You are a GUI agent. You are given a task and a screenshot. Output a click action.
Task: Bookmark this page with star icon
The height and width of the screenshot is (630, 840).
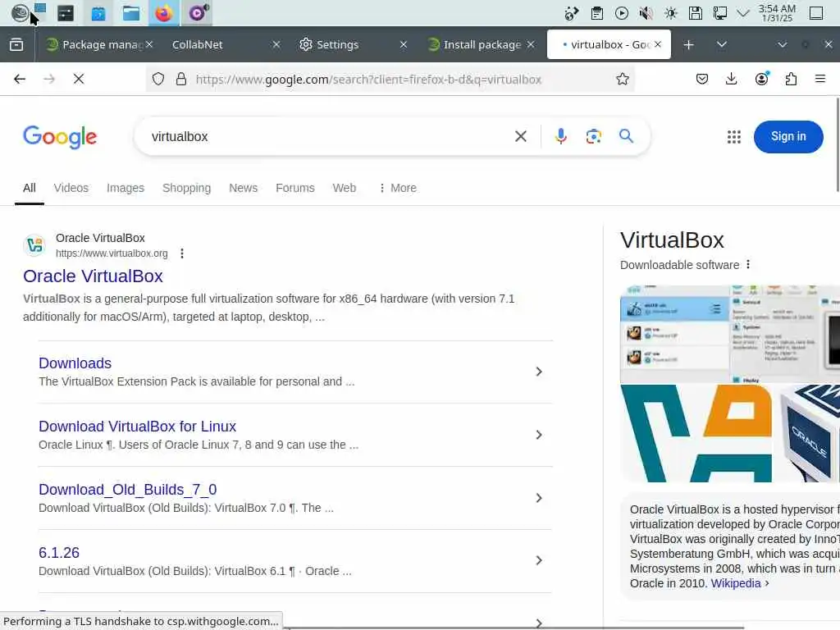[622, 80]
